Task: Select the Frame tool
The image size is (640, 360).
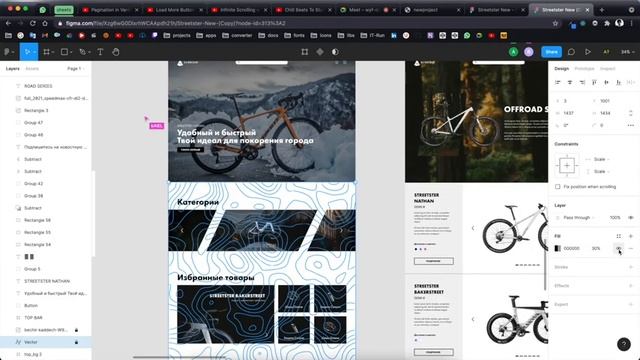Action: (x=47, y=52)
